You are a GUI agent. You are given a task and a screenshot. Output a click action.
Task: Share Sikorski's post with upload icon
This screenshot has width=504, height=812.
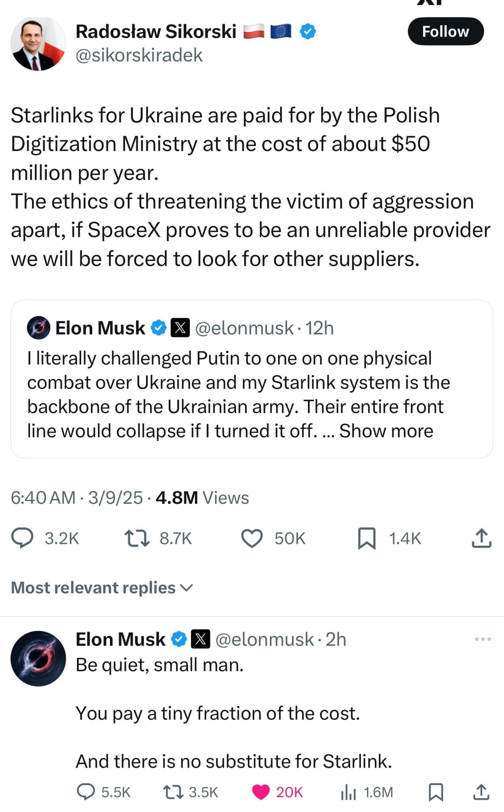[x=481, y=538]
